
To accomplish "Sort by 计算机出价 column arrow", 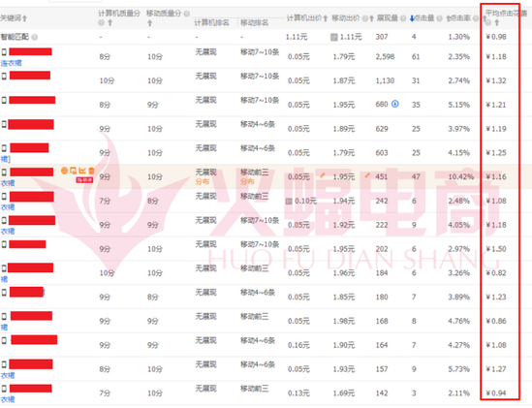I will (x=326, y=18).
